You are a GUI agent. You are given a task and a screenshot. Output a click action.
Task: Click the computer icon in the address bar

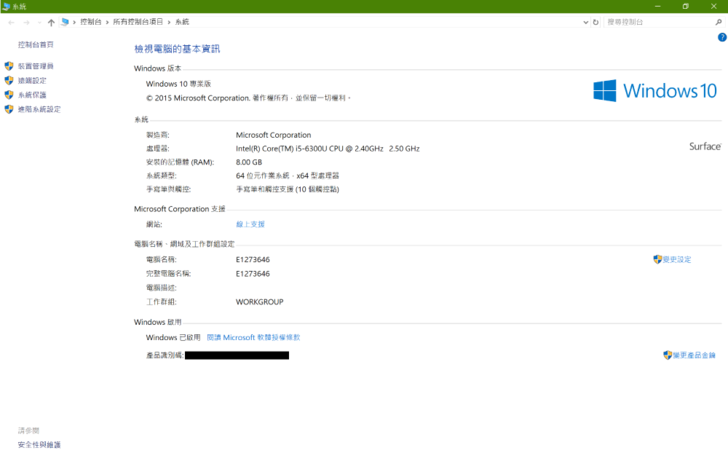tap(66, 22)
